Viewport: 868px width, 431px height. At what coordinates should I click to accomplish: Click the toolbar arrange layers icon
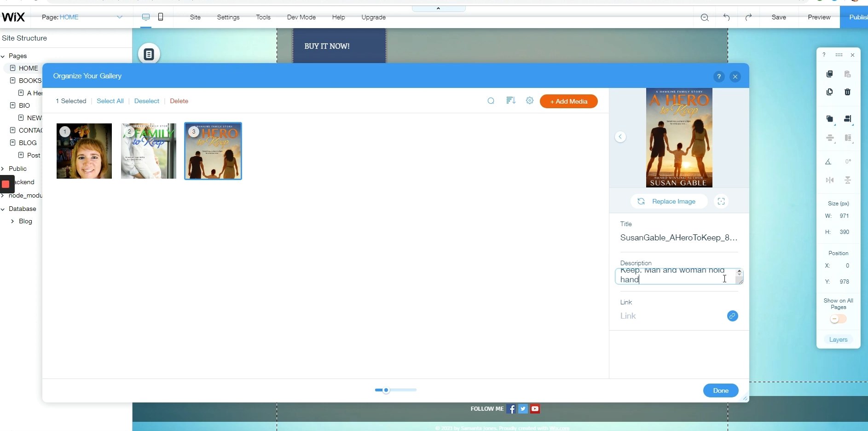tap(829, 119)
